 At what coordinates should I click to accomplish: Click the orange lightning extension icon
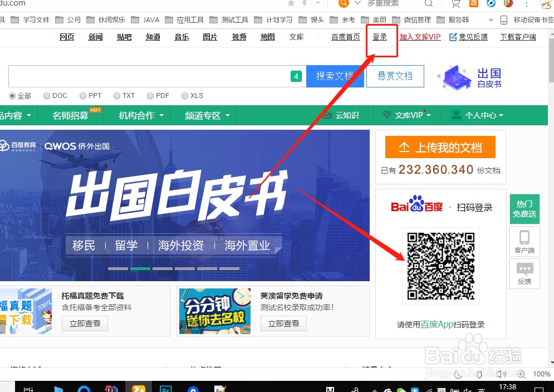pos(508,3)
